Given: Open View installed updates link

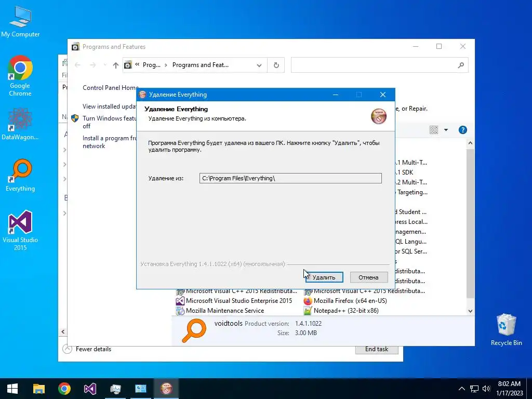Looking at the screenshot, I should [109, 106].
